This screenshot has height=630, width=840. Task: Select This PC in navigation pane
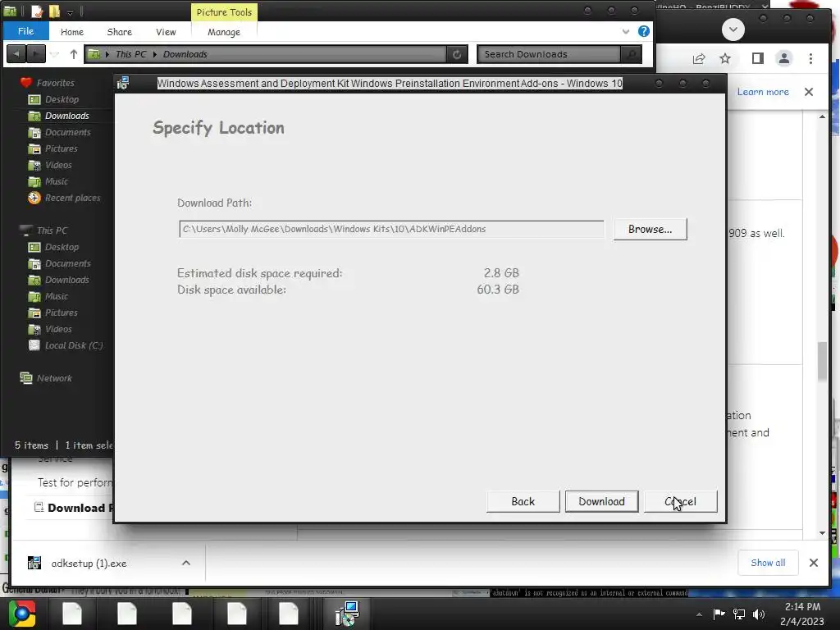click(52, 231)
